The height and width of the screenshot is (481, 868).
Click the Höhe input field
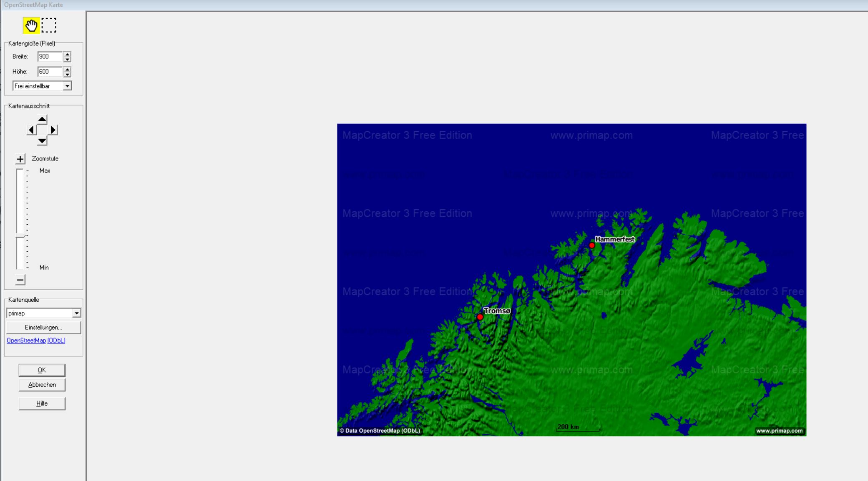[49, 72]
